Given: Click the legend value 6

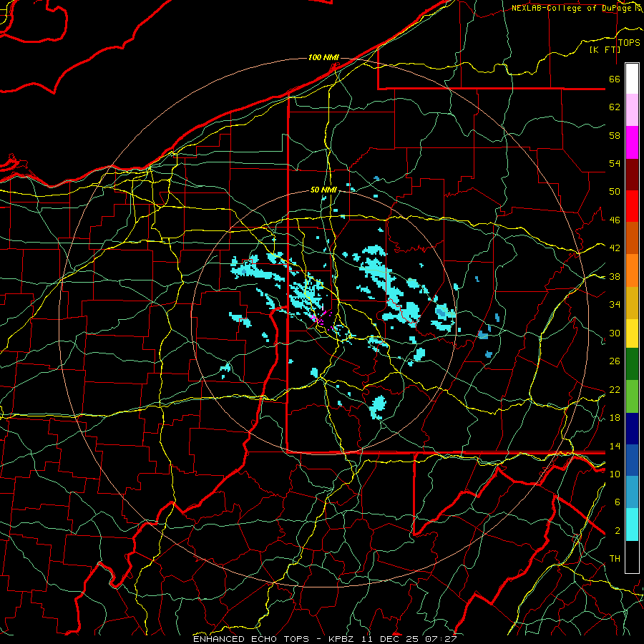Looking at the screenshot, I should 617,502.
